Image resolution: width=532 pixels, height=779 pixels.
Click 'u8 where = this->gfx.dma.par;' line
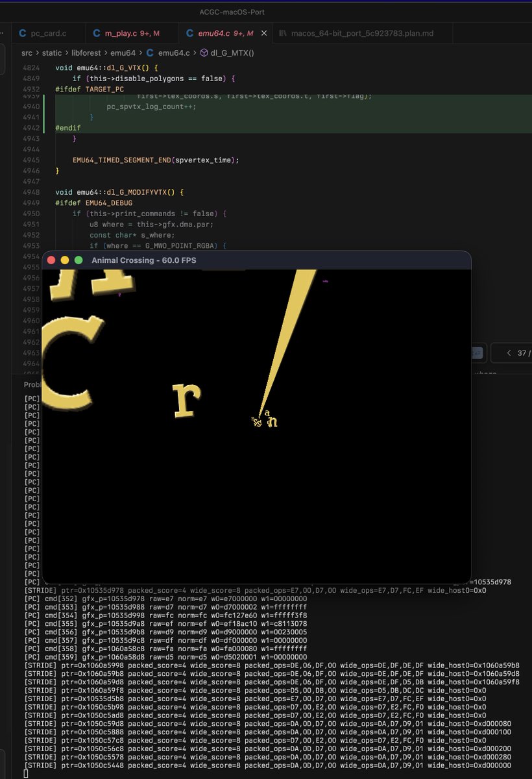pyautogui.click(x=152, y=224)
